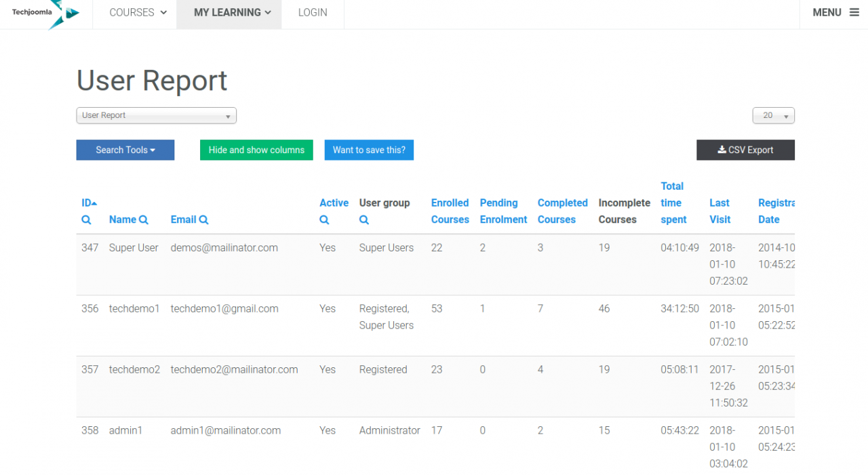Export the report with CSV Export
The height and width of the screenshot is (475, 868).
pyautogui.click(x=745, y=150)
